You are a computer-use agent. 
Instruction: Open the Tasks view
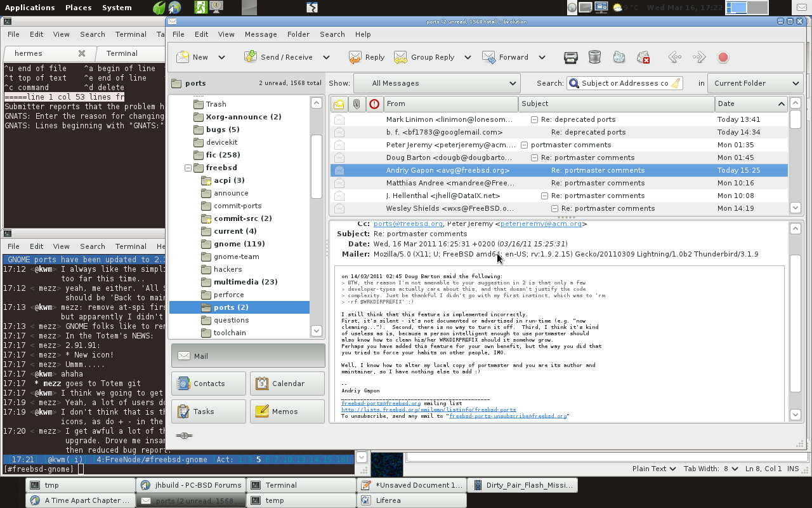(209, 411)
